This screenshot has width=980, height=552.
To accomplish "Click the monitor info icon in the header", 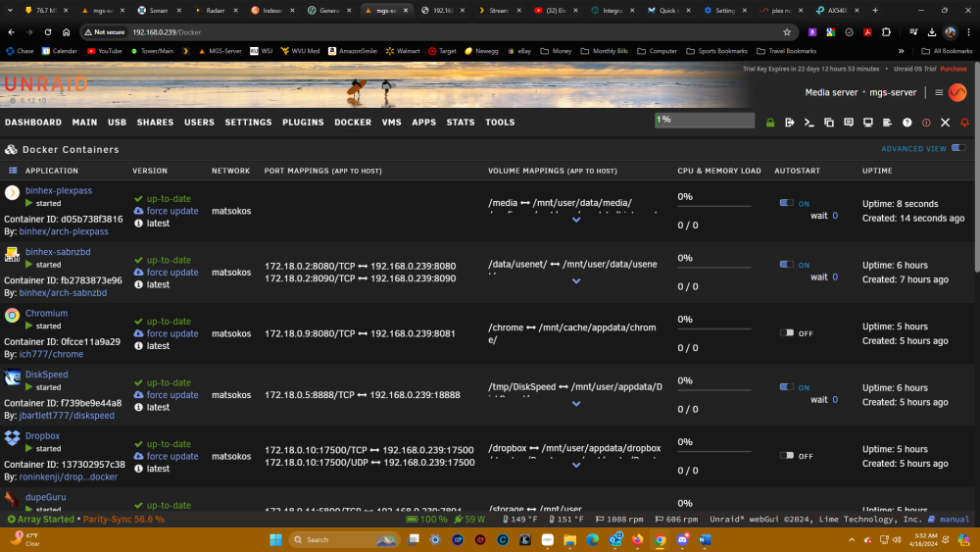I will pos(867,123).
